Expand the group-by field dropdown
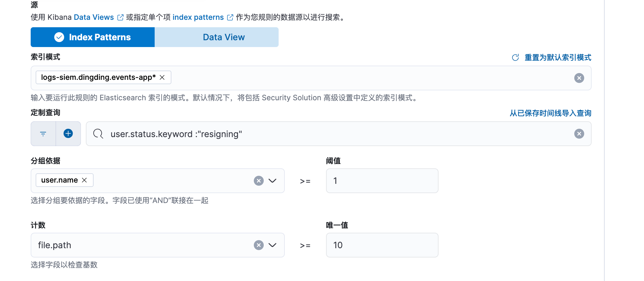Screen dimensions: 644x281 (x=272, y=181)
